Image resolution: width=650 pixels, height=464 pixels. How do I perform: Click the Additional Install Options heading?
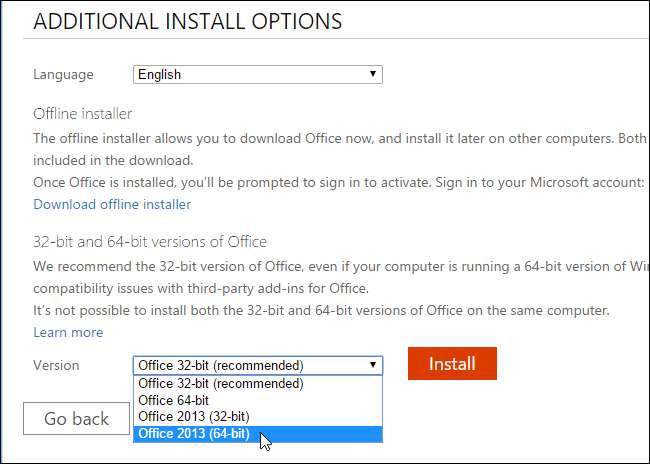[187, 21]
